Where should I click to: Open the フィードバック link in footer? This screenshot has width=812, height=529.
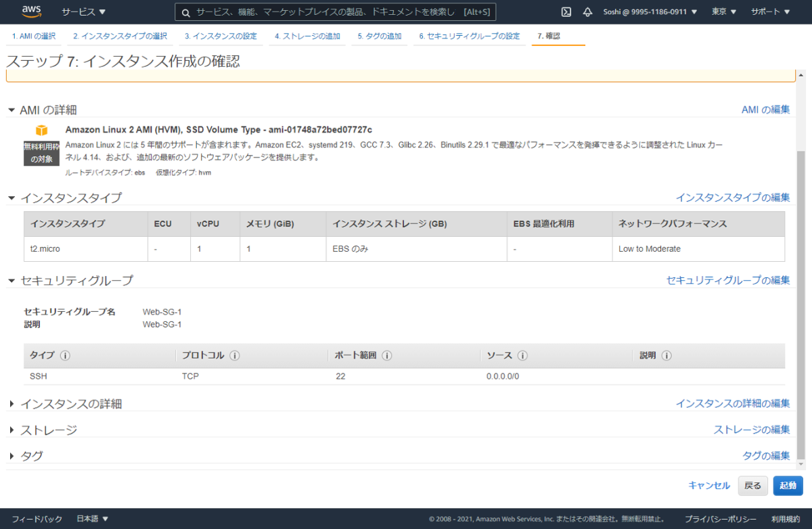point(37,519)
